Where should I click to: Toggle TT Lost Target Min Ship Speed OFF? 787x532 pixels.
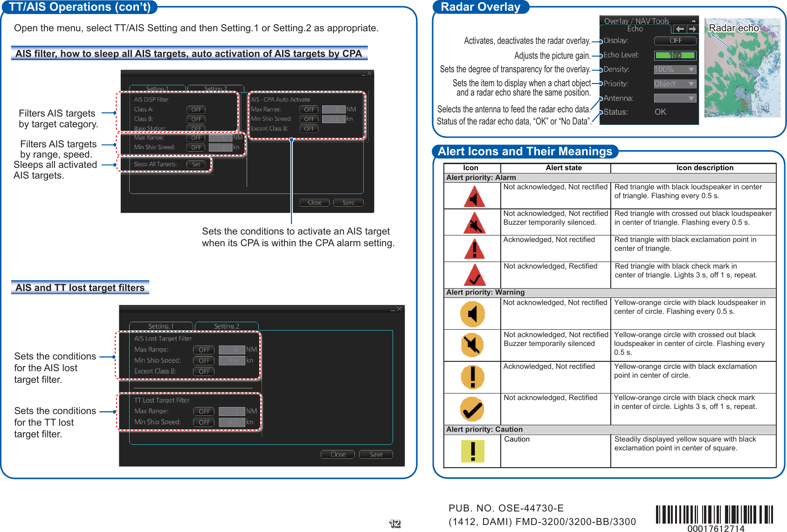pyautogui.click(x=204, y=422)
